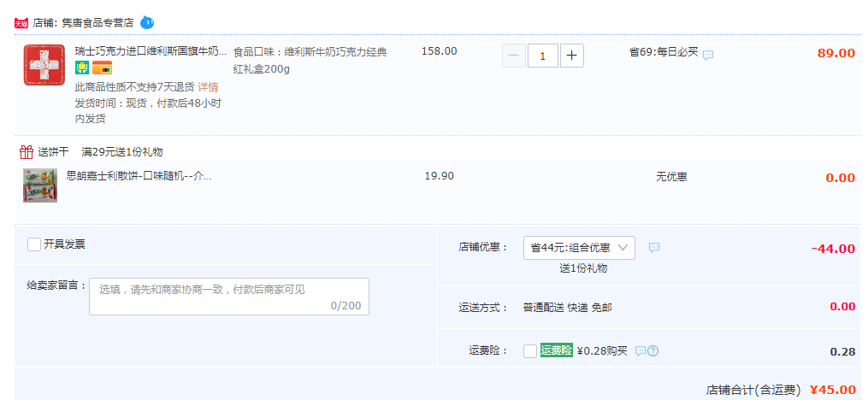Open the blue Wangwang chat icon beside the shop name
The width and height of the screenshot is (868, 400).
point(147,23)
